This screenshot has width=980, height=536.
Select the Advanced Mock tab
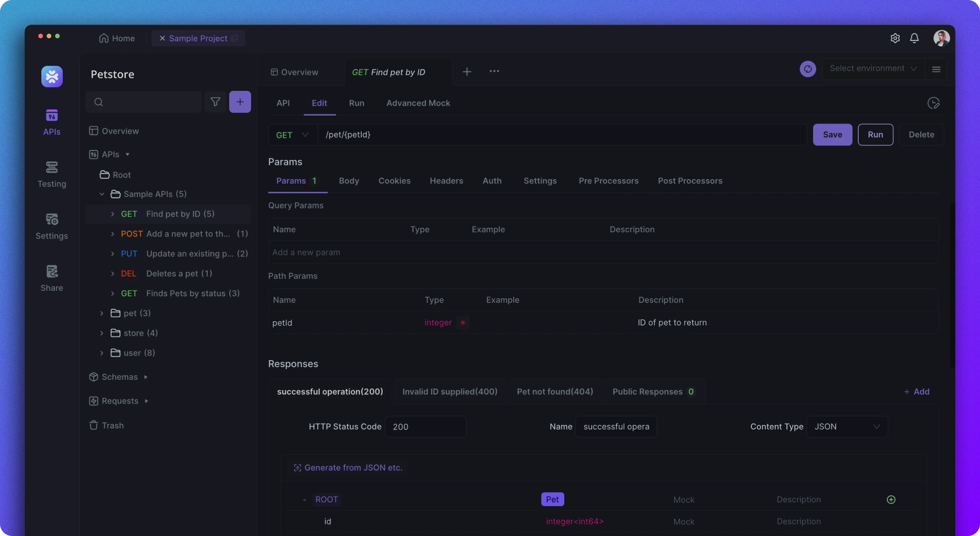pyautogui.click(x=418, y=103)
